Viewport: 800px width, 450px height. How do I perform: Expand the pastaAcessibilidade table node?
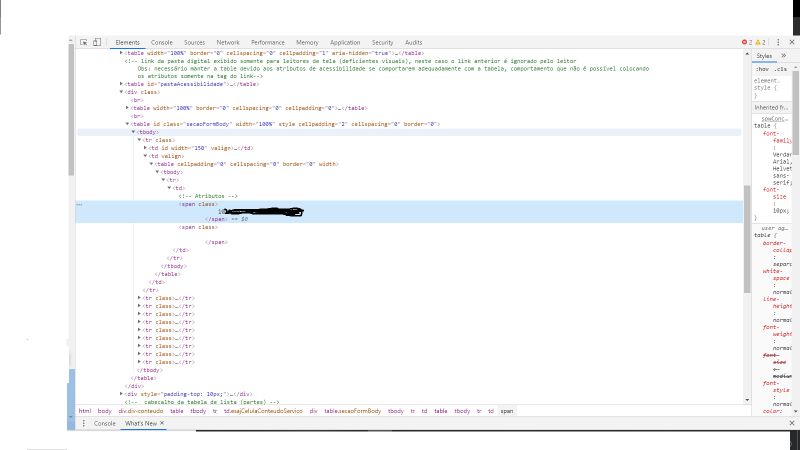(x=121, y=84)
